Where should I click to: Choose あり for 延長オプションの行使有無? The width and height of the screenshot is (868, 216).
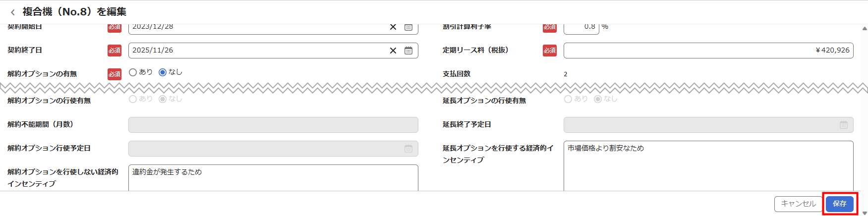(x=568, y=99)
